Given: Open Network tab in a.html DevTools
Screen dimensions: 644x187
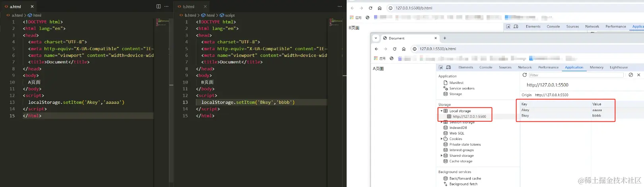Looking at the screenshot, I should pyautogui.click(x=525, y=67).
